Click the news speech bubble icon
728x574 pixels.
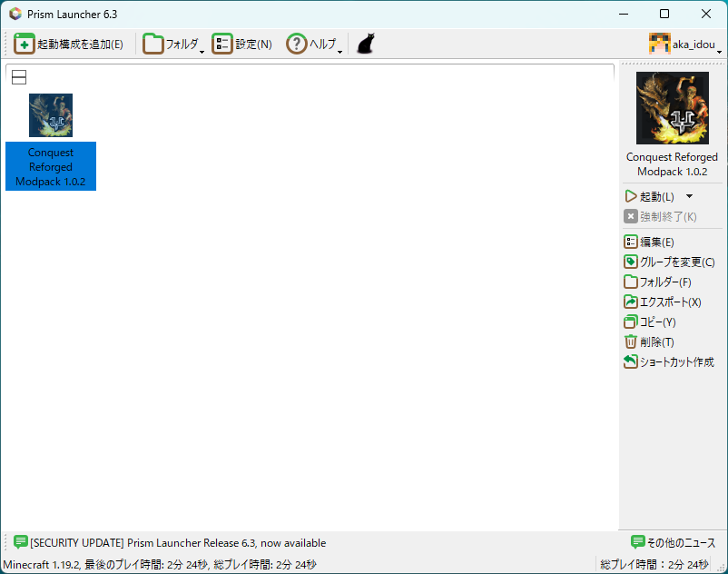[21, 542]
